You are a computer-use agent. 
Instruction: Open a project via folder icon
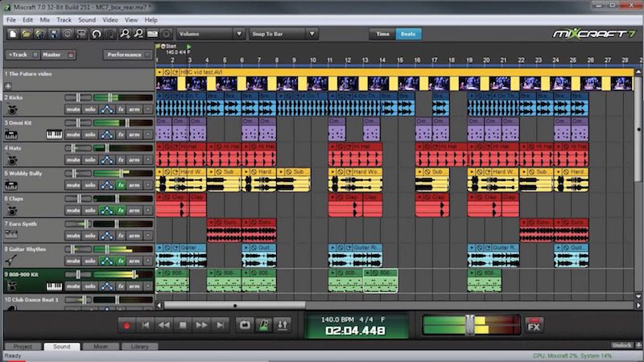26,34
